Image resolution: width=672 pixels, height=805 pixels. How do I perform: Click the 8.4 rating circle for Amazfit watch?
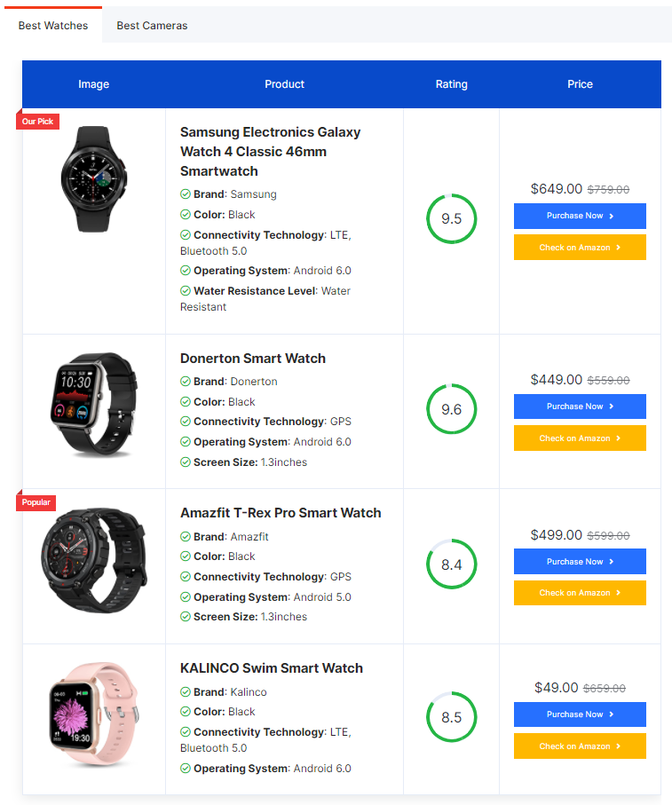point(451,564)
